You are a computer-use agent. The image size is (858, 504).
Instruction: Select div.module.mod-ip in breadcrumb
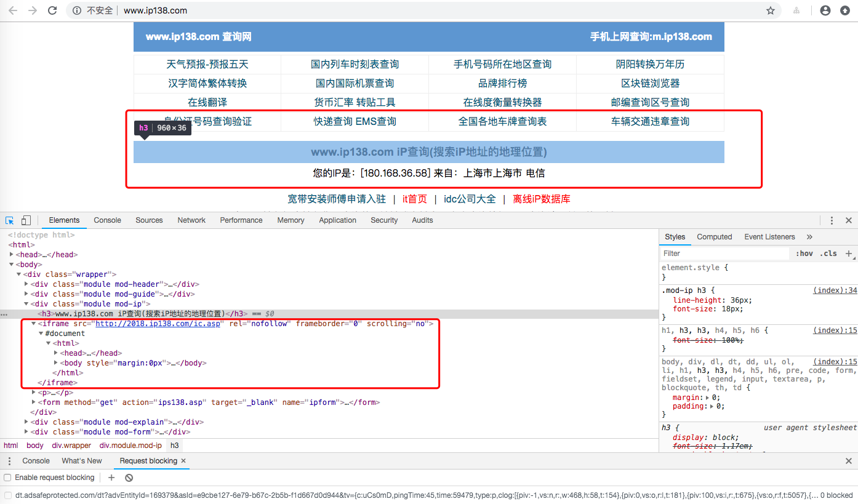coord(130,446)
